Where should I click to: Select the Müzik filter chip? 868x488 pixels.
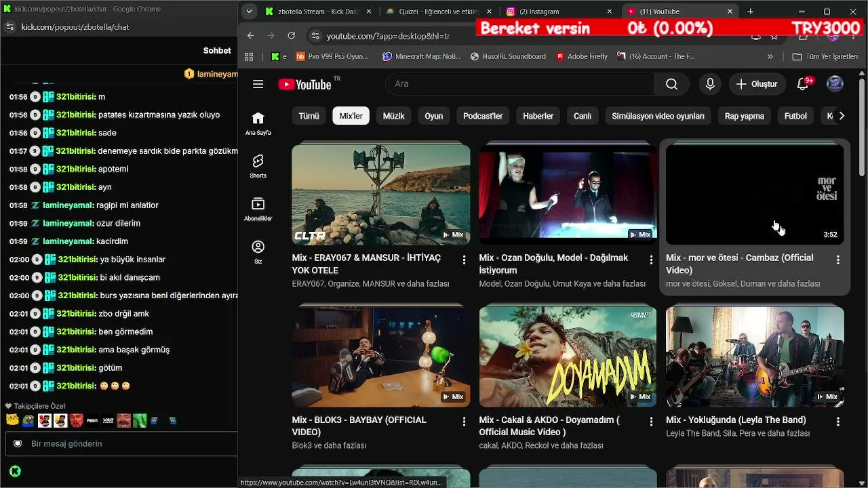tap(393, 116)
